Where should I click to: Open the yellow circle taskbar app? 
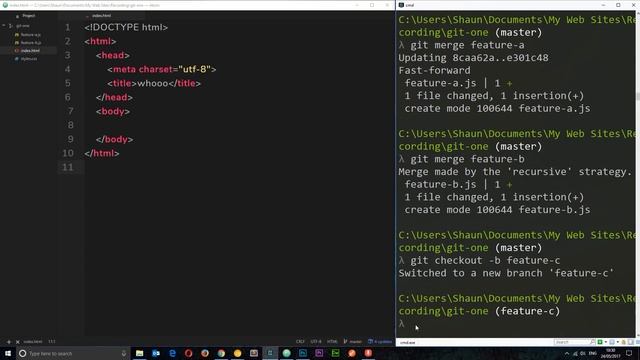click(238, 353)
